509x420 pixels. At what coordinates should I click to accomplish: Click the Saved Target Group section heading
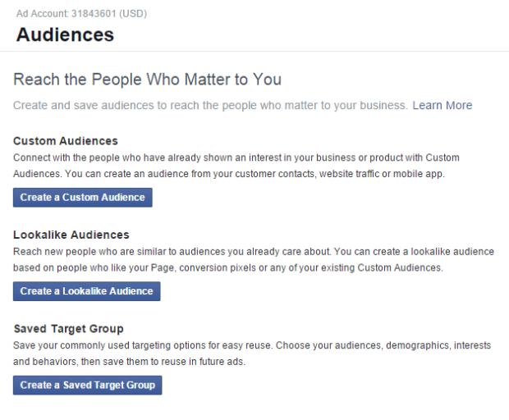69,329
